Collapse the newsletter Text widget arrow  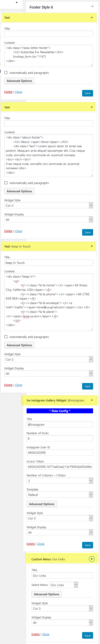(x=92, y=18)
